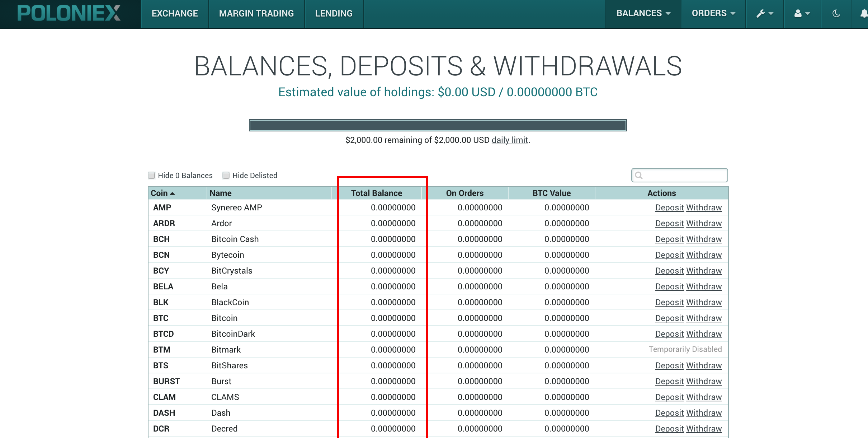Withdraw BlackCoin BLK
This screenshot has height=438, width=868.
tap(704, 302)
